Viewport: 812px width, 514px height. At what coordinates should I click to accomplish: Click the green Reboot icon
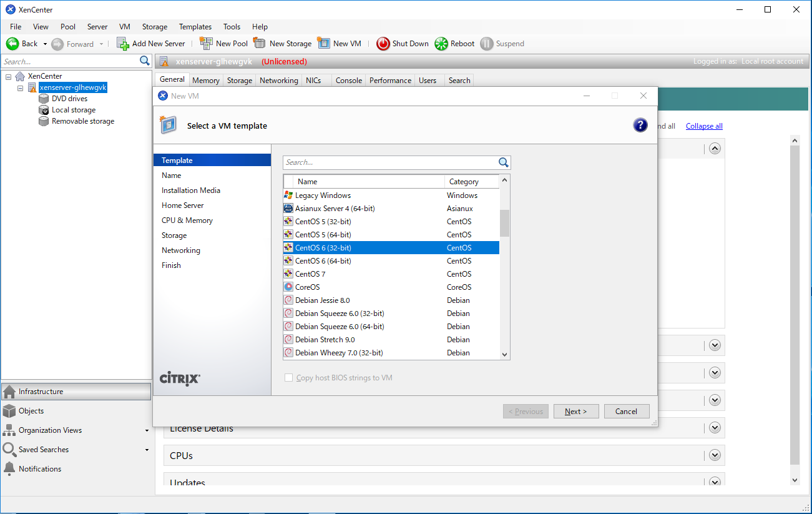point(441,44)
